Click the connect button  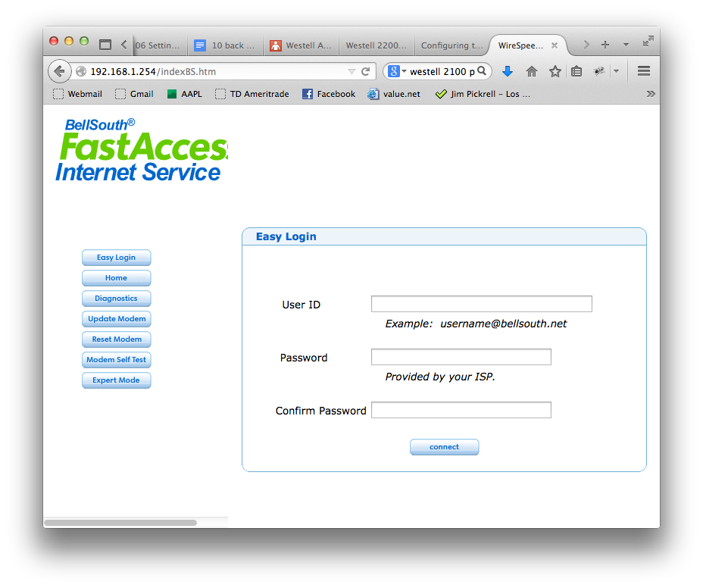(445, 447)
